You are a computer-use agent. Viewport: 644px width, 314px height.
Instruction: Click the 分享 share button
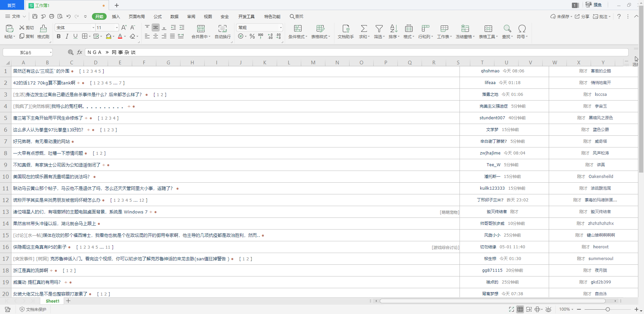pos(582,16)
